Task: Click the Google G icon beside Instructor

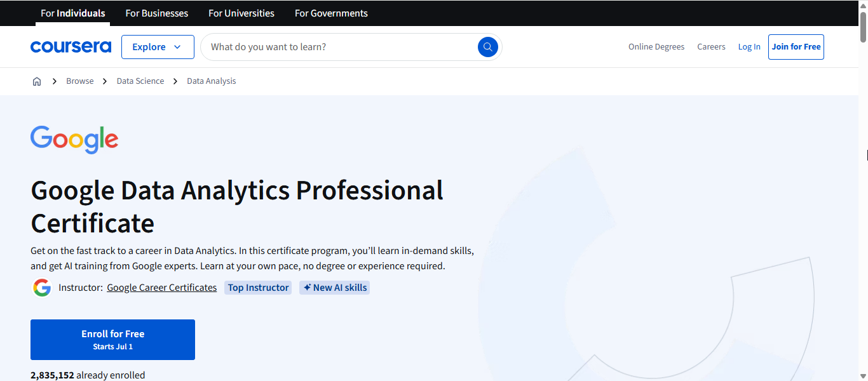Action: (42, 288)
